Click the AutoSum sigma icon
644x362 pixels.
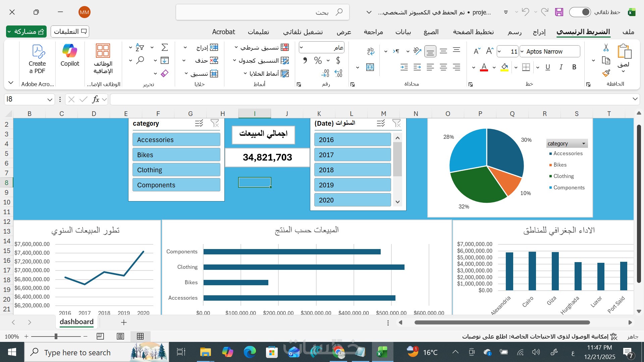[x=164, y=47]
